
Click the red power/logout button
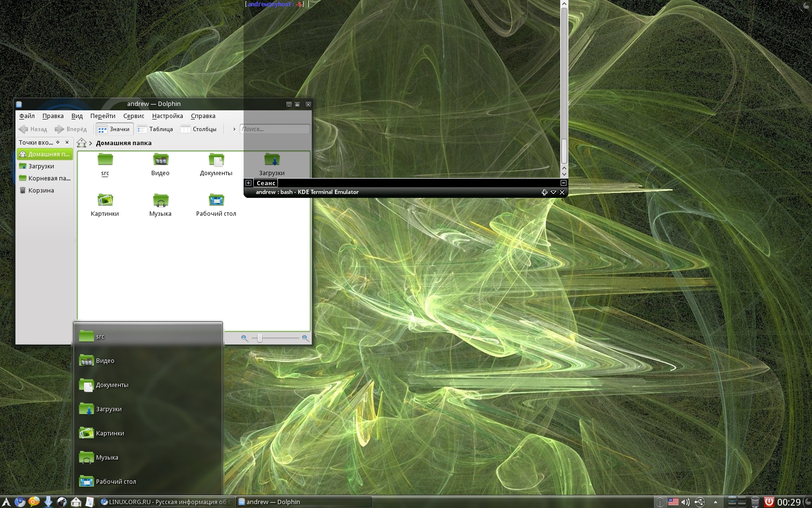click(769, 502)
